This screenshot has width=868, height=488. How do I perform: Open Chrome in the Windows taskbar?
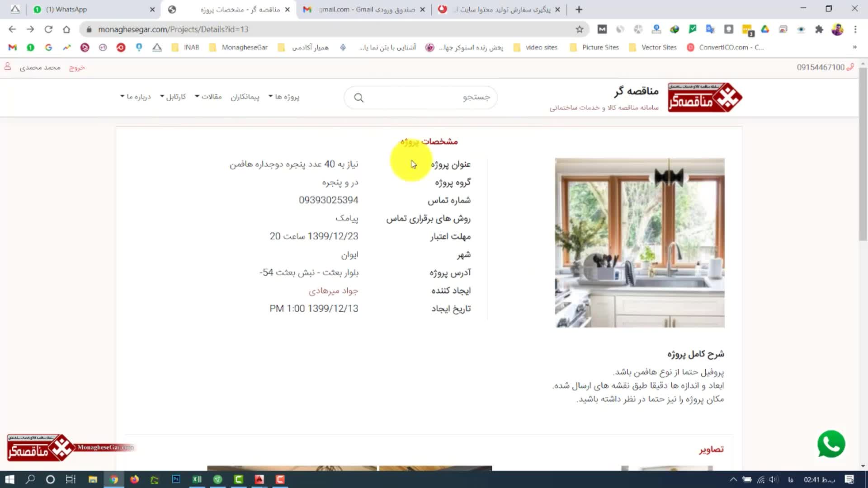pos(114,479)
